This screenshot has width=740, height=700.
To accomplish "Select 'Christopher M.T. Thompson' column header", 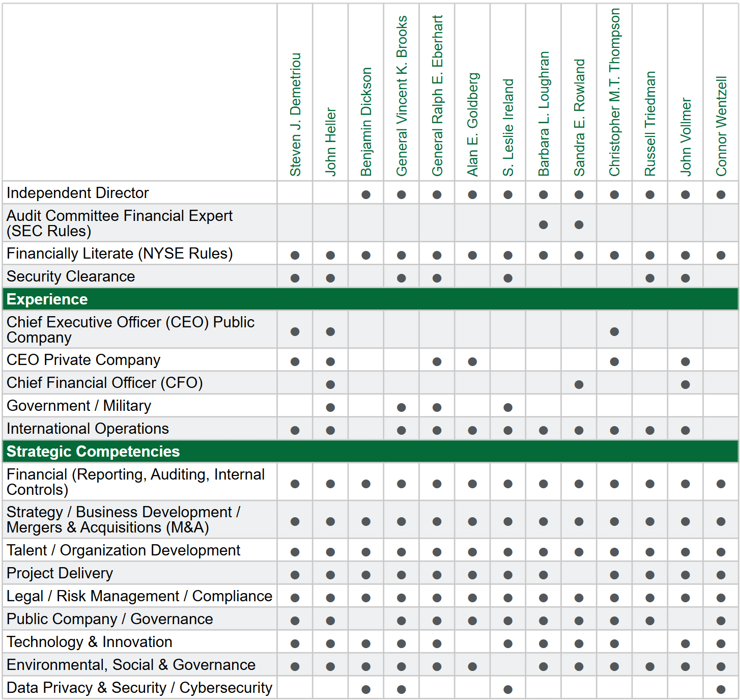I will (615, 93).
